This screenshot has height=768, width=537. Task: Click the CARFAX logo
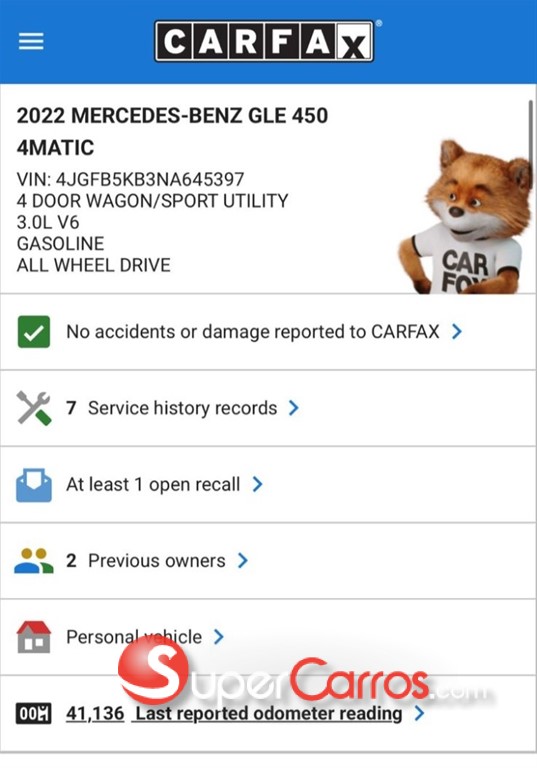[265, 41]
